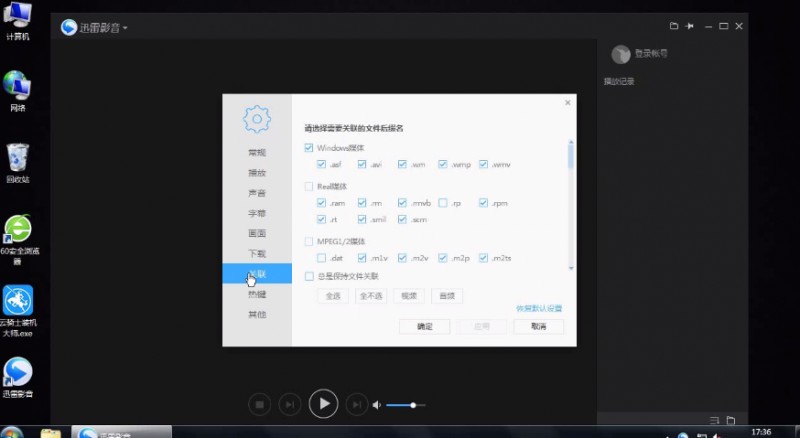Click the scrollbar up arrow in file list
This screenshot has width=800, height=438.
[571, 142]
